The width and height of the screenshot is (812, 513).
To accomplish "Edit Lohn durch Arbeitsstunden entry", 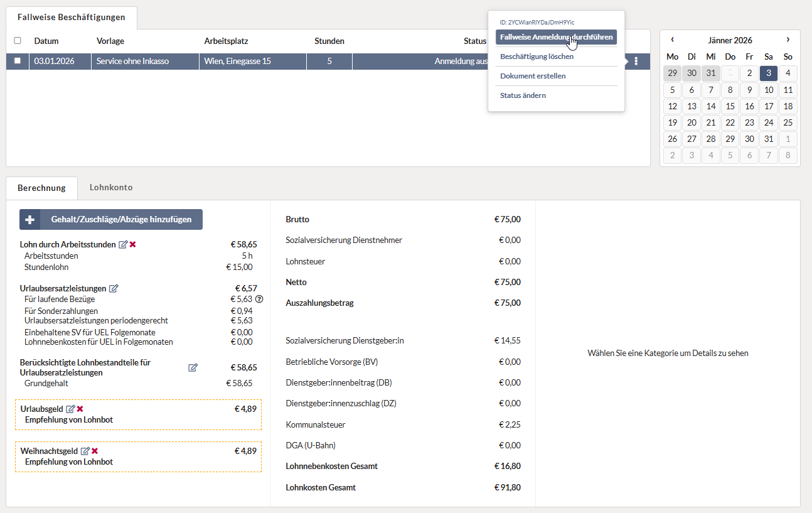I will click(x=123, y=244).
